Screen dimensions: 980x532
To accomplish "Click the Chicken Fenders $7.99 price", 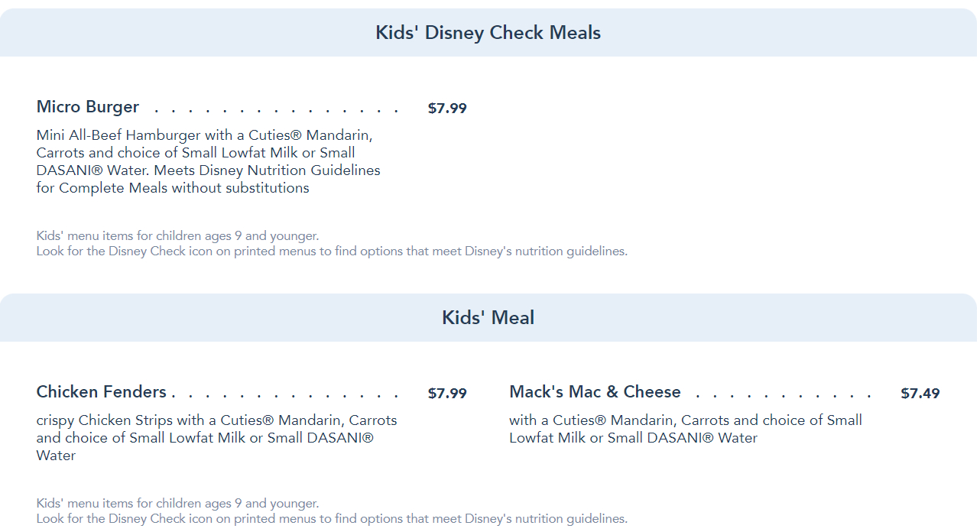I will (x=447, y=394).
